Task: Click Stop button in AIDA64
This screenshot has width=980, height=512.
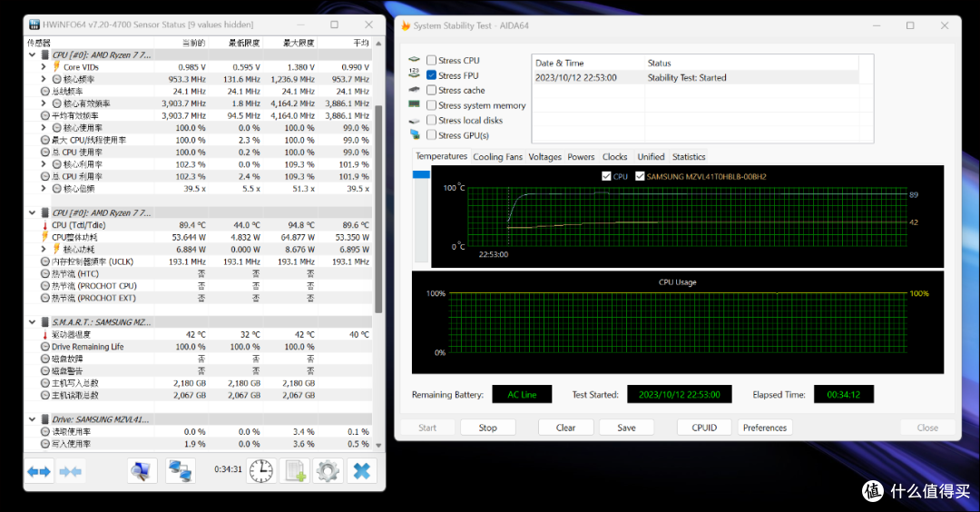Action: coord(487,428)
